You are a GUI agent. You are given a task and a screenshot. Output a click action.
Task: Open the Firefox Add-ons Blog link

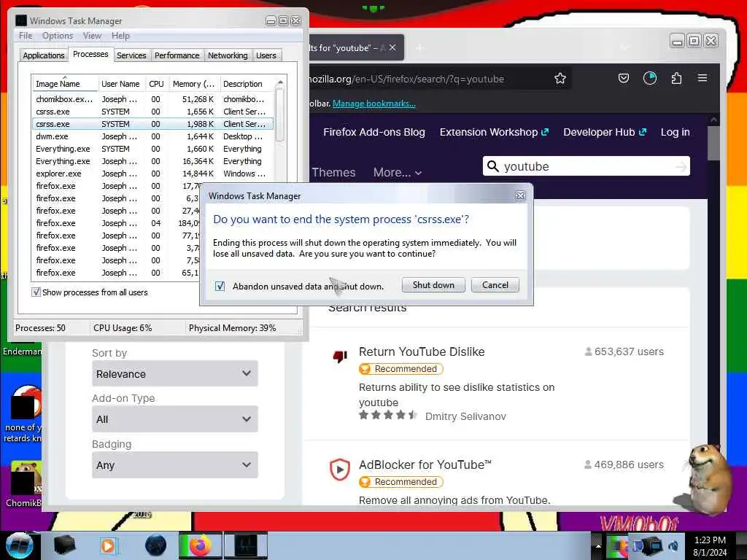pos(374,132)
